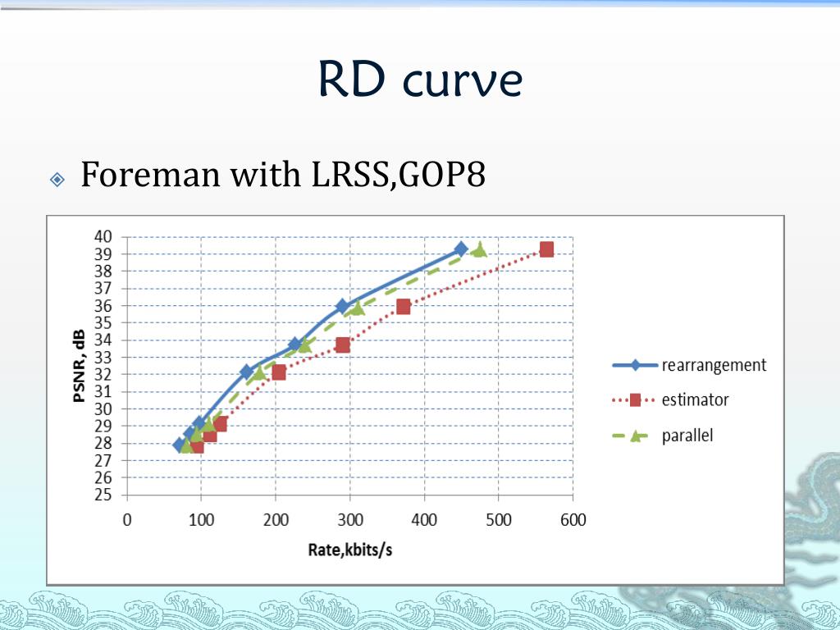
Task: Click the x-axis label '500'
Action: tap(499, 519)
